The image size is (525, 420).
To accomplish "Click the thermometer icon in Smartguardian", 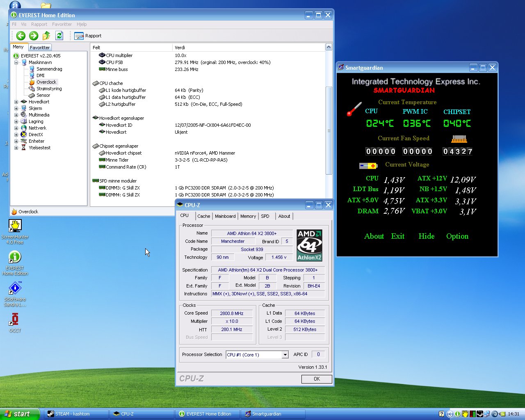I will pyautogui.click(x=354, y=109).
